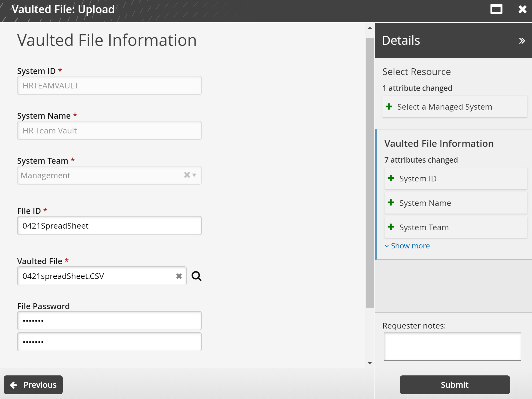
Task: Click the Vaulted File Information section header
Action: tap(439, 143)
